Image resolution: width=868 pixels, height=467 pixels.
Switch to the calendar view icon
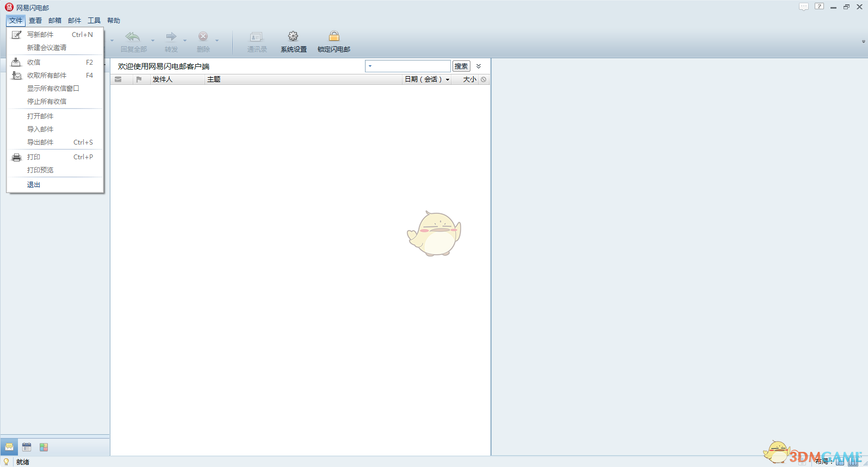(27, 447)
